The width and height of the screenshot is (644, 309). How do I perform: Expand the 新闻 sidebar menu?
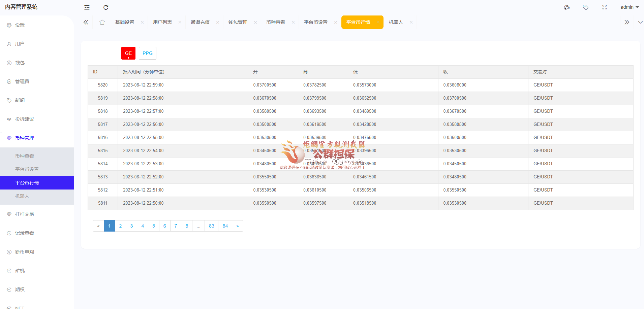click(x=37, y=100)
